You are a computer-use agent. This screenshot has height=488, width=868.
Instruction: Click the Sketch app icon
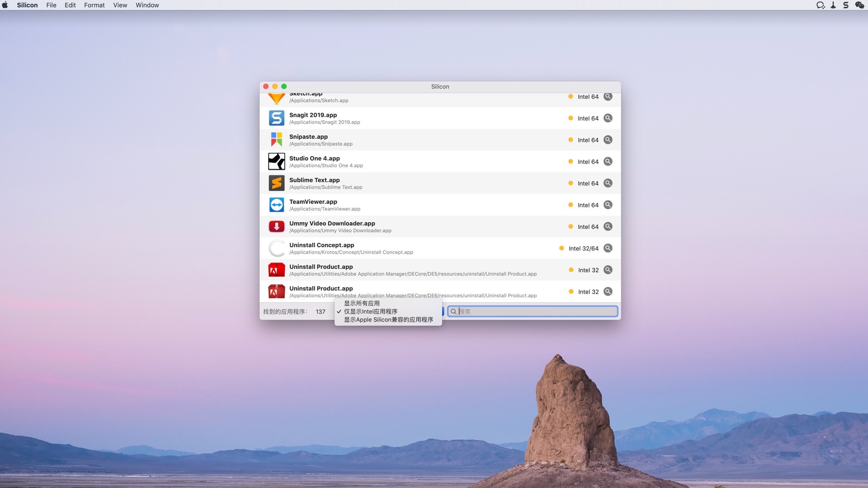[x=276, y=98]
